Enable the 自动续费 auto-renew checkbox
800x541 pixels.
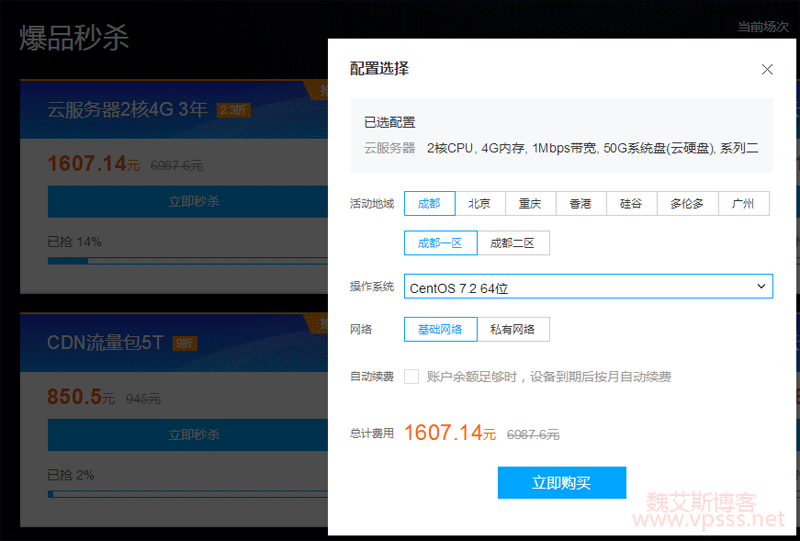point(411,377)
